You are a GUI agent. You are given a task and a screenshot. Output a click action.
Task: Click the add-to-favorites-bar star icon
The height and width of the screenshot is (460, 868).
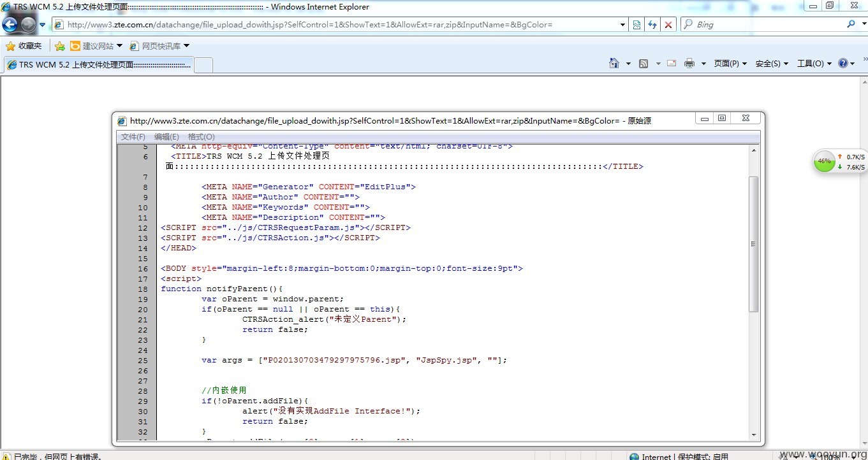(60, 46)
